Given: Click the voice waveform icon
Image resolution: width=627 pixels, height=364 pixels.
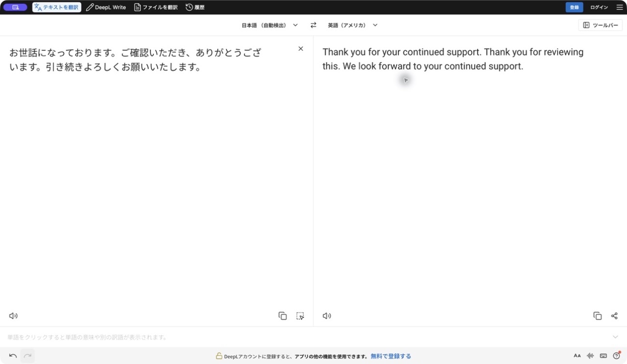Looking at the screenshot, I should point(590,356).
